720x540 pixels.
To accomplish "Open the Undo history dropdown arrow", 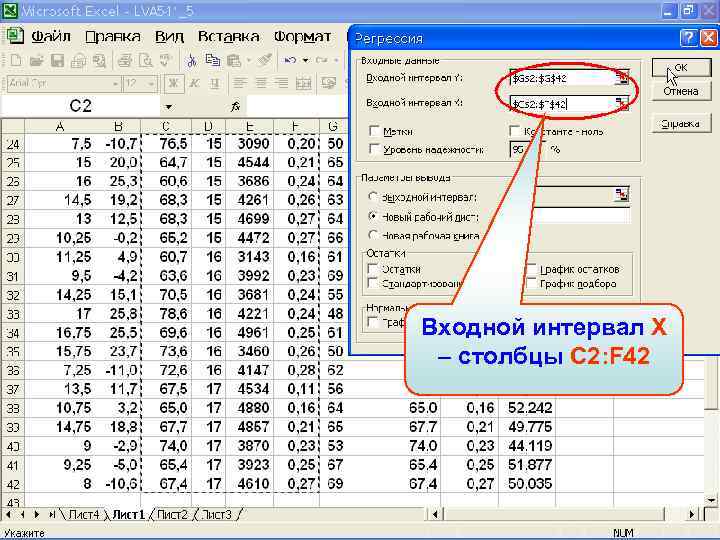I will pyautogui.click(x=305, y=61).
